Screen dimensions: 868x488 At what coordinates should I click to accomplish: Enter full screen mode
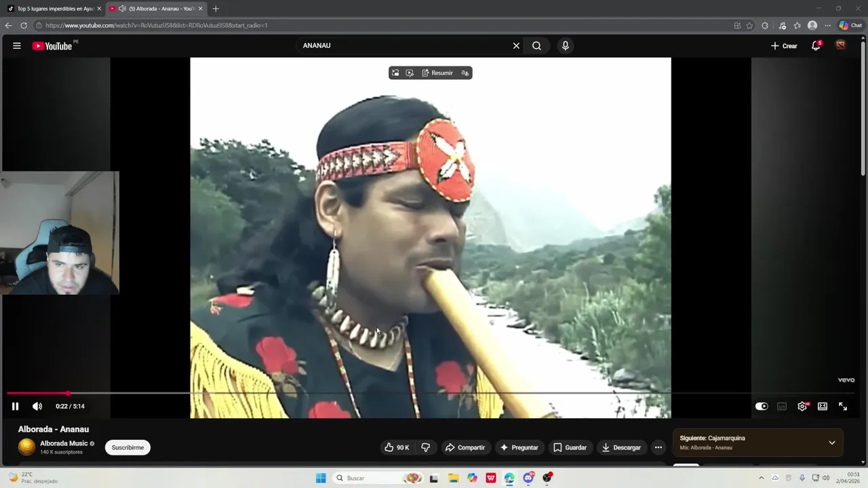[843, 407]
